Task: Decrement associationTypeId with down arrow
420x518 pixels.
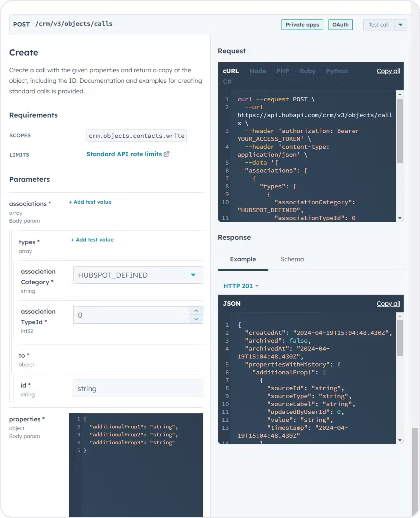Action: (x=196, y=319)
